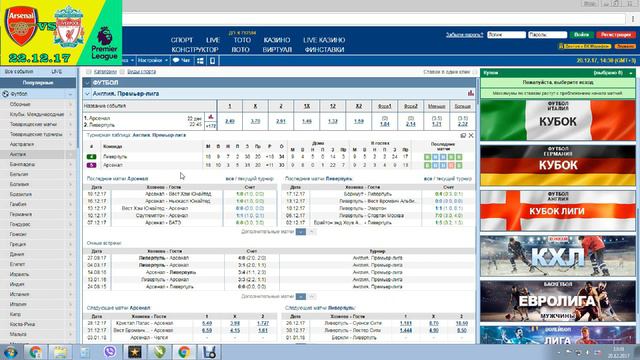Open the file explorer folder in the taskbar

(x=60, y=351)
